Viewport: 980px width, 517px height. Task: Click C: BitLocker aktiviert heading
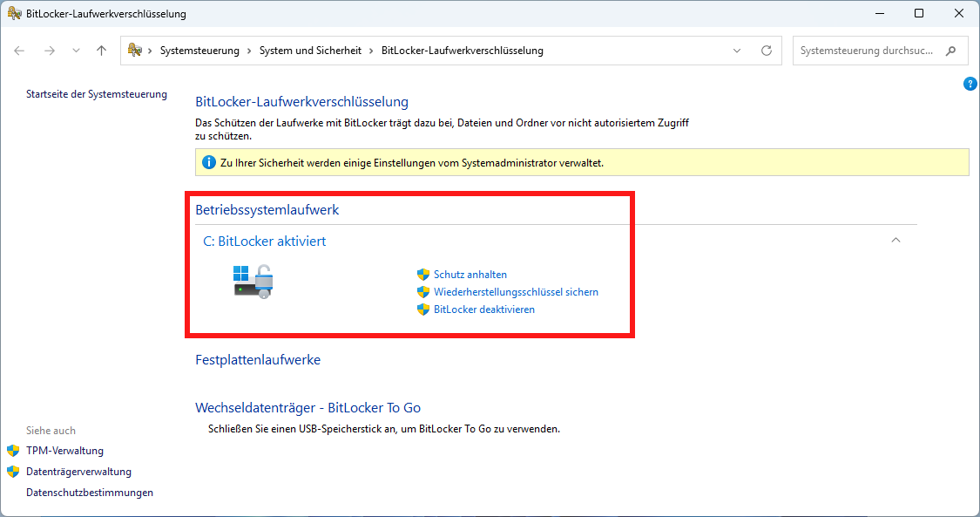click(264, 241)
